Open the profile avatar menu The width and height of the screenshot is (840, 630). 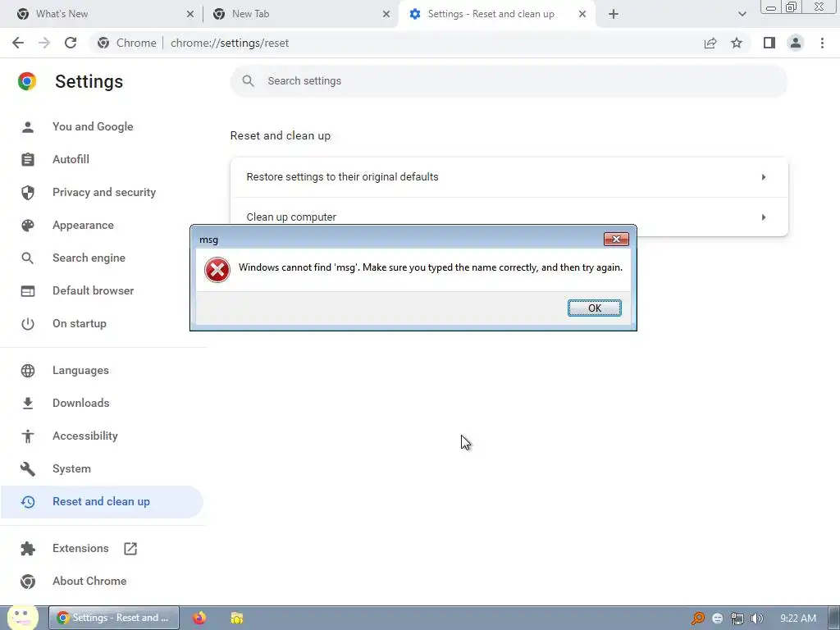click(x=796, y=43)
